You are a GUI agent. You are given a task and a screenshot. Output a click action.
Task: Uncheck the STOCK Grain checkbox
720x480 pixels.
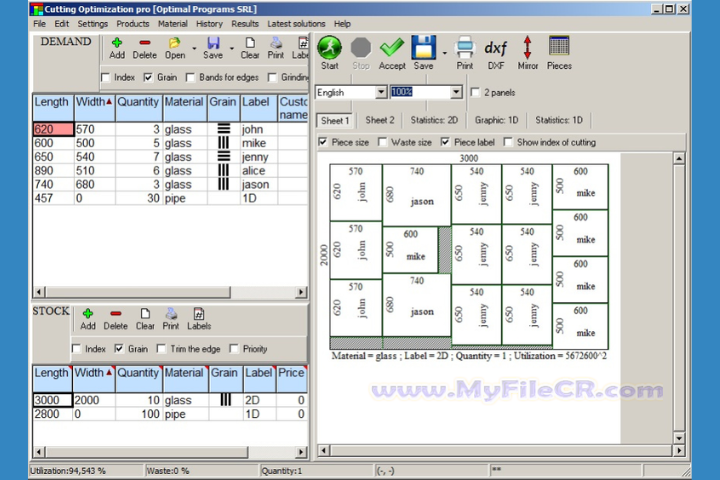click(x=119, y=349)
